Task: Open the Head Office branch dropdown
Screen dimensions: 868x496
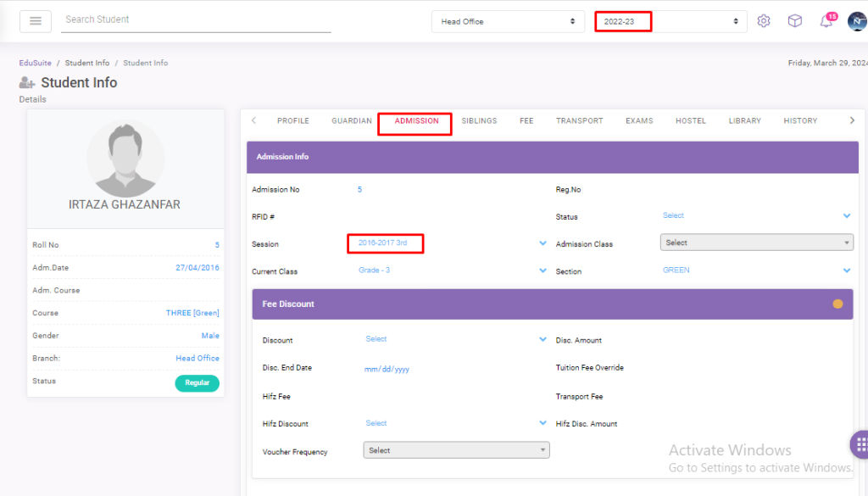Action: pyautogui.click(x=508, y=21)
